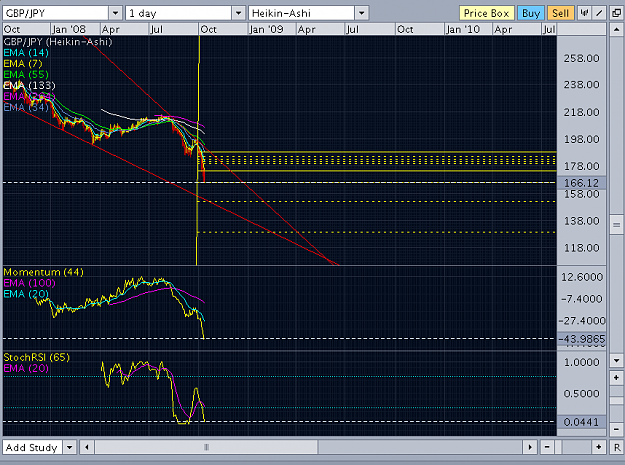
Task: Click the 118.00 price axis label
Action: pyautogui.click(x=581, y=248)
